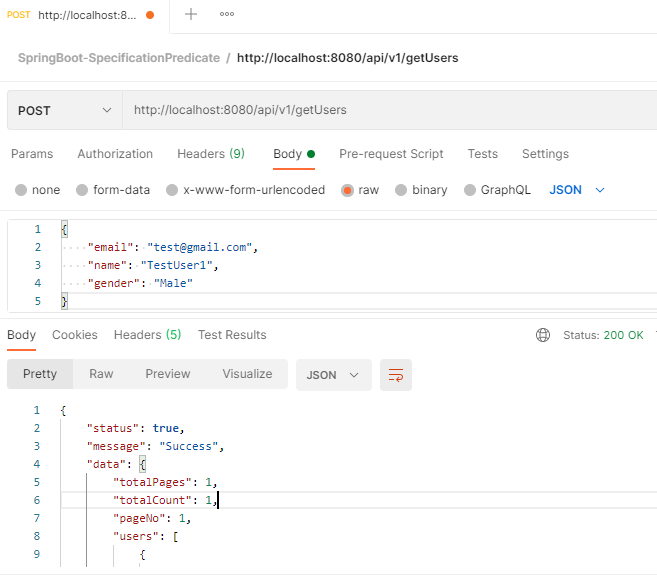Switch response view to Pretty

40,374
